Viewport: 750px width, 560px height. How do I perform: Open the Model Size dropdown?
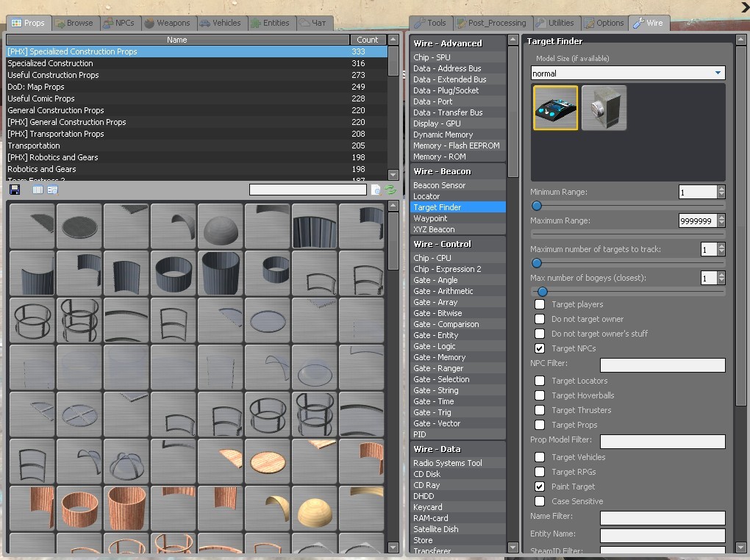point(628,73)
